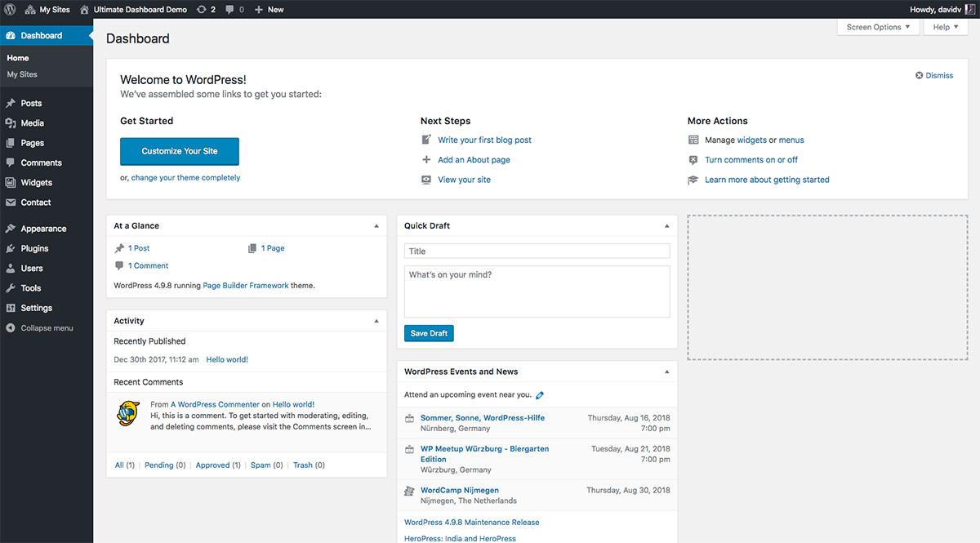Viewport: 980px width, 543px height.
Task: Open the Appearance menu label
Action: click(44, 229)
